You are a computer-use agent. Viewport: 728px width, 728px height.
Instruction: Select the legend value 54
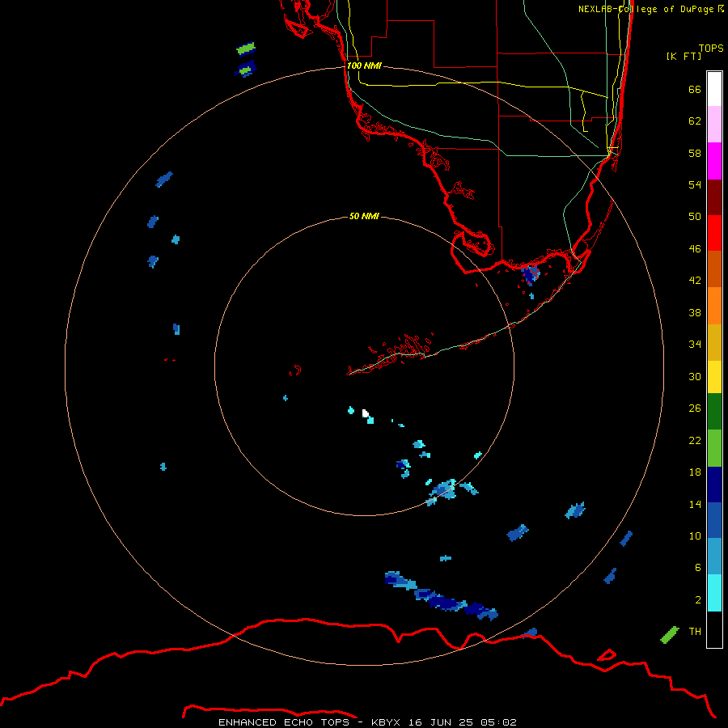[695, 184]
